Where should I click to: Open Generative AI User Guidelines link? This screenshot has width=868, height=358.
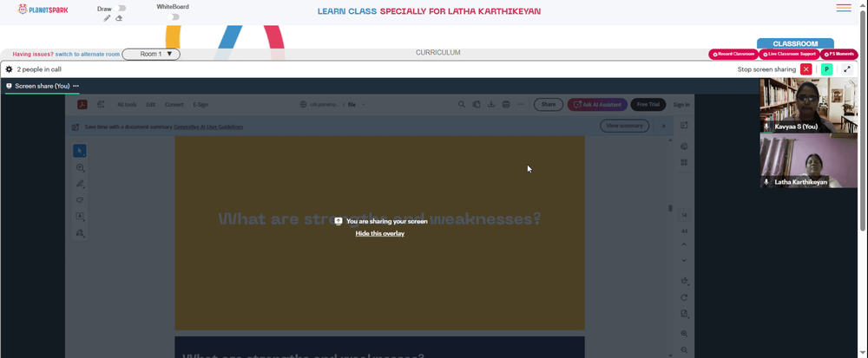coord(208,127)
